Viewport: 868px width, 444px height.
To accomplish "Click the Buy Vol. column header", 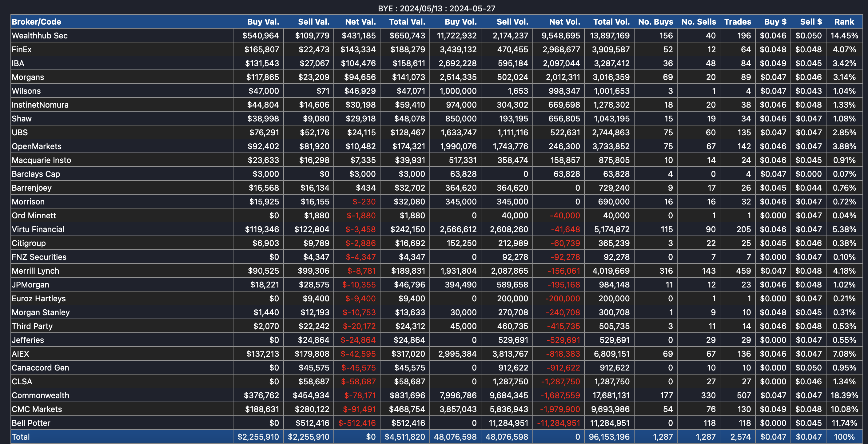I will [460, 22].
